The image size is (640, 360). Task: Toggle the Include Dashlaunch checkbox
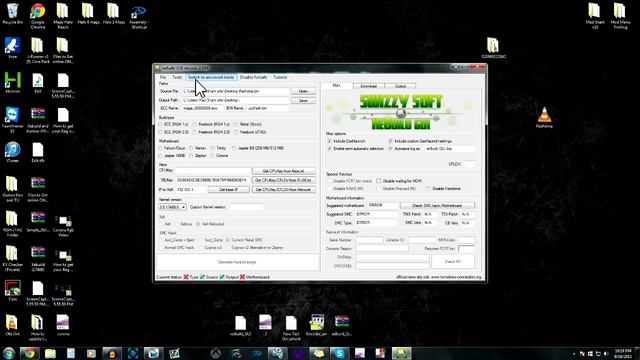click(329, 141)
